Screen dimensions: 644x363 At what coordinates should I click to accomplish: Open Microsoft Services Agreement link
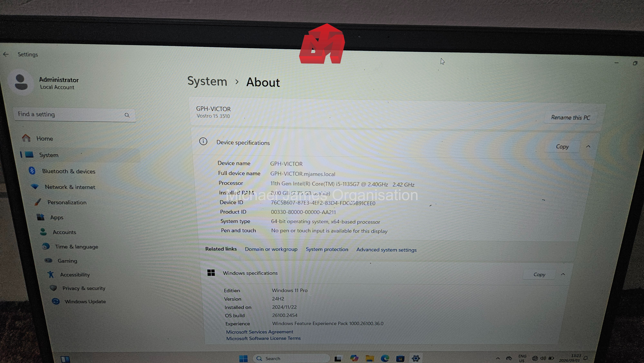[260, 332]
